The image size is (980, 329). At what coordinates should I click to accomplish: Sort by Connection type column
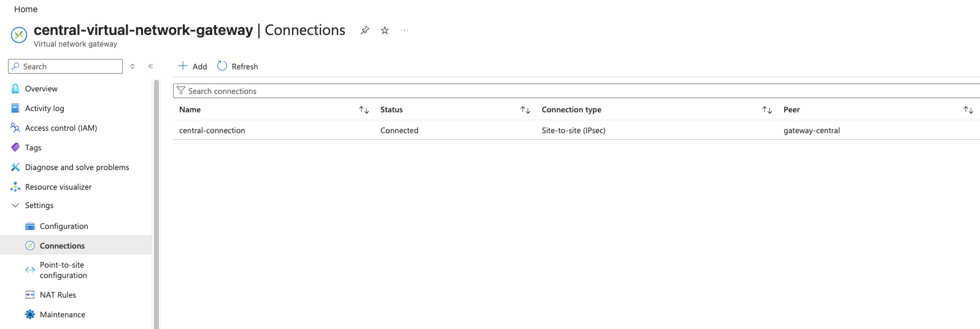pyautogui.click(x=767, y=110)
